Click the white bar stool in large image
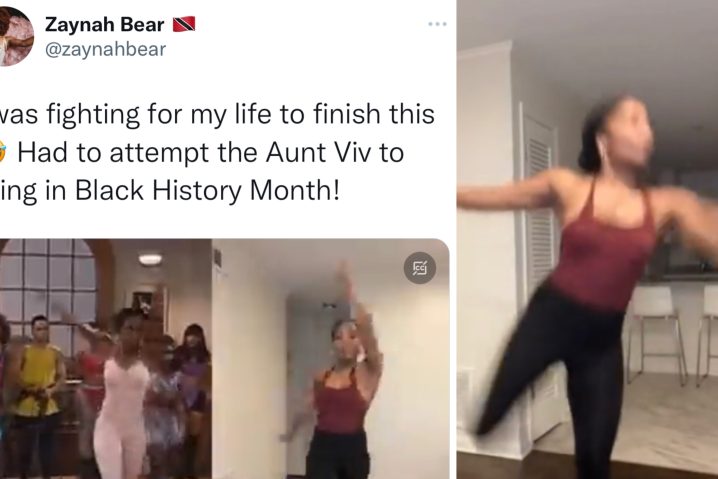The height and width of the screenshot is (479, 718). click(x=656, y=334)
